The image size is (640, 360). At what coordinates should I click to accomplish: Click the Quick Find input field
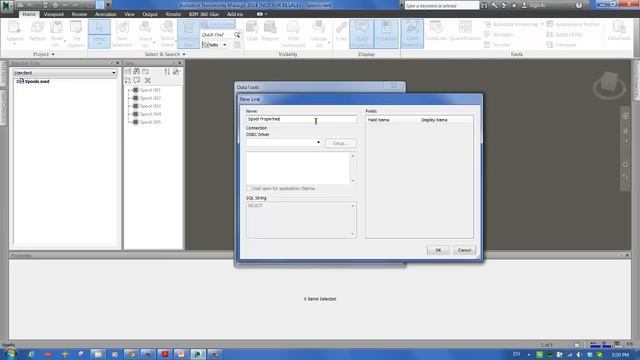pos(217,35)
